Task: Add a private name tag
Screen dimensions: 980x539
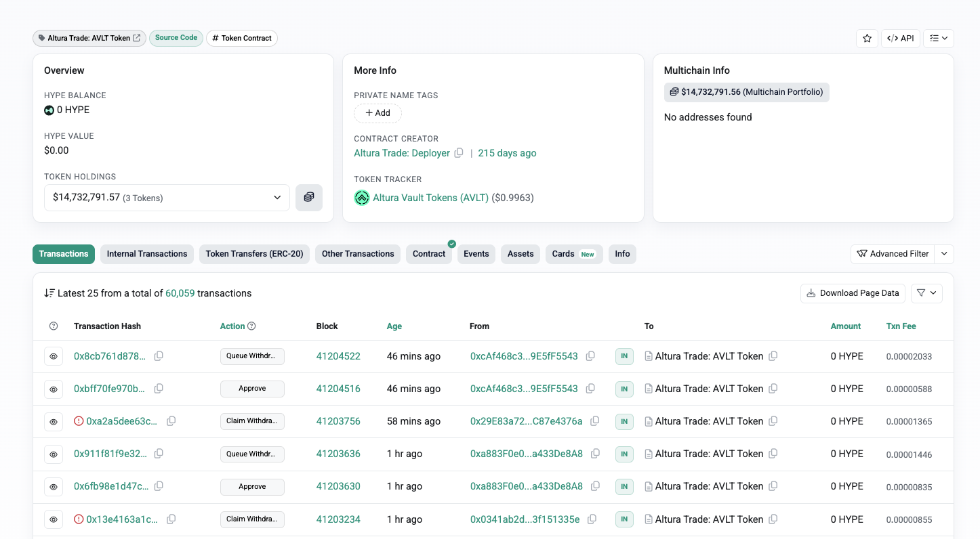Action: pyautogui.click(x=378, y=113)
